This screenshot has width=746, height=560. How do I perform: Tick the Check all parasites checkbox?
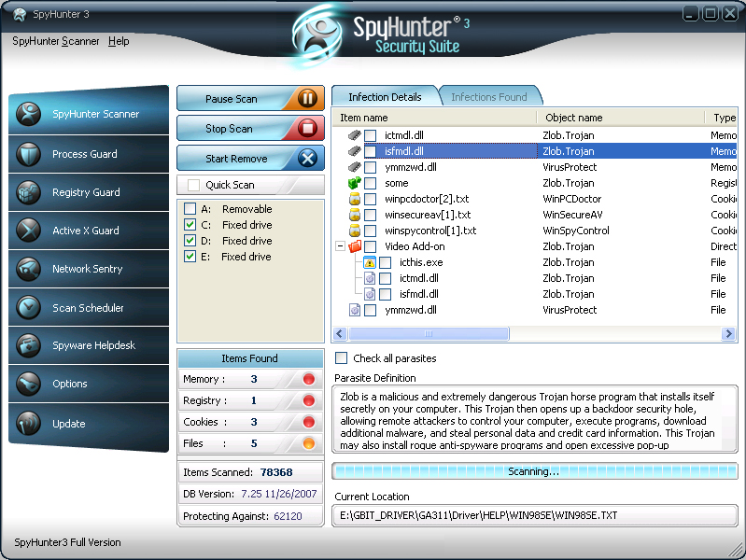pyautogui.click(x=342, y=358)
